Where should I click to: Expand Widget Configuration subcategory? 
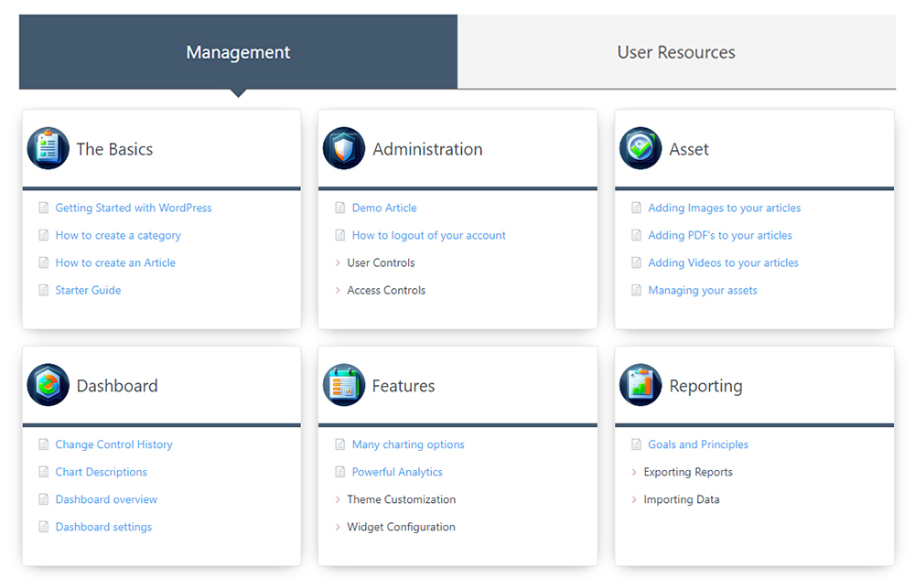click(x=401, y=527)
